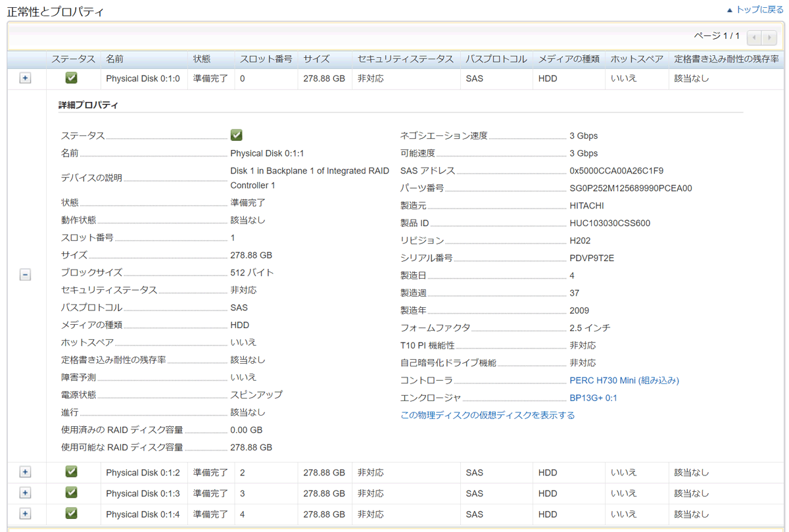This screenshot has height=532, width=789.
Task: Expand Physical Disk 0:1:4 row details
Action: click(25, 514)
